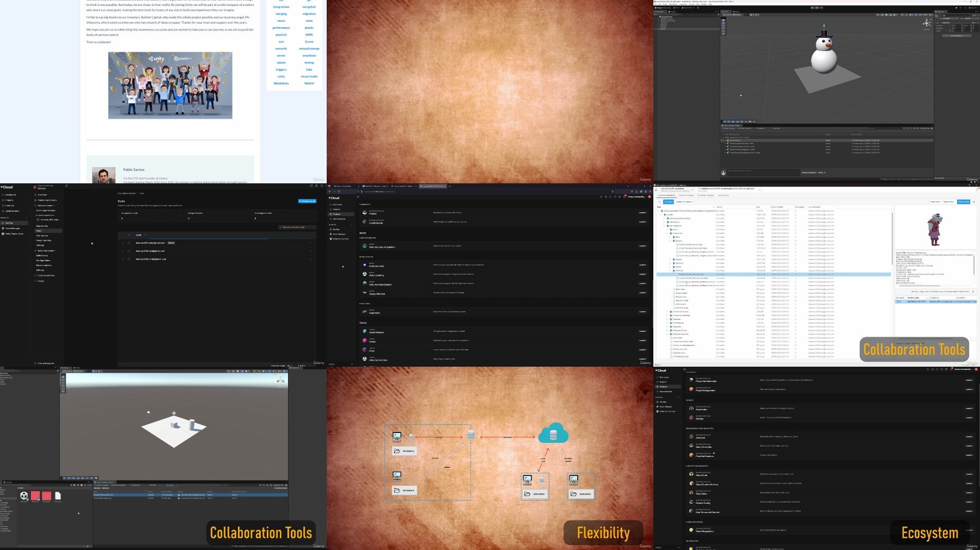Open the rows per page dropdown

coord(289,366)
